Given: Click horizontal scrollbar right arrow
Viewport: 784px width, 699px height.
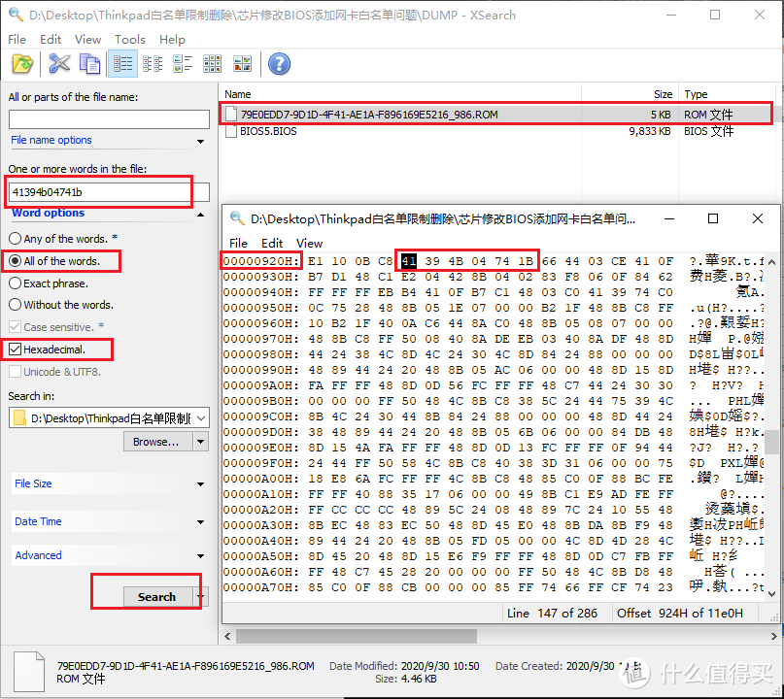Looking at the screenshot, I should click(x=773, y=637).
